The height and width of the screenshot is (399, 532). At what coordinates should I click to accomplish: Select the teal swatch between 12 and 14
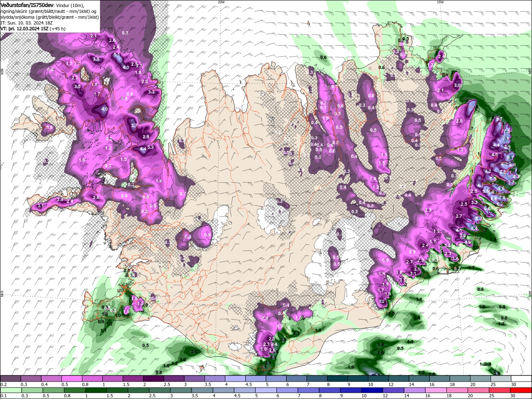coord(399,378)
